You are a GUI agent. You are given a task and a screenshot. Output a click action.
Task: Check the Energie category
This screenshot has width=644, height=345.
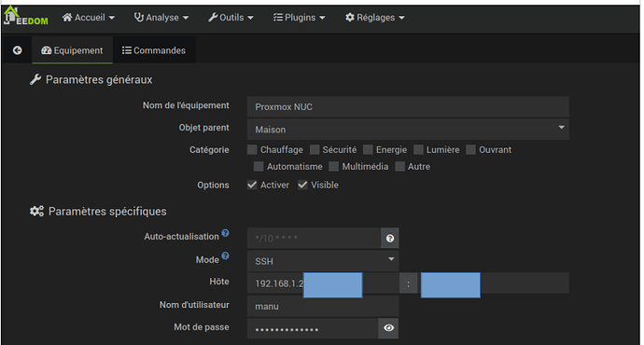coord(368,150)
